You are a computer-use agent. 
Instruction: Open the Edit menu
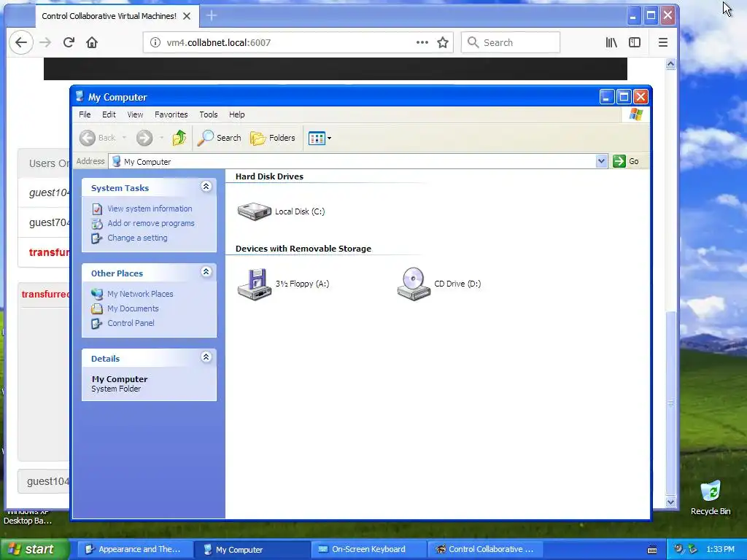[x=109, y=114]
